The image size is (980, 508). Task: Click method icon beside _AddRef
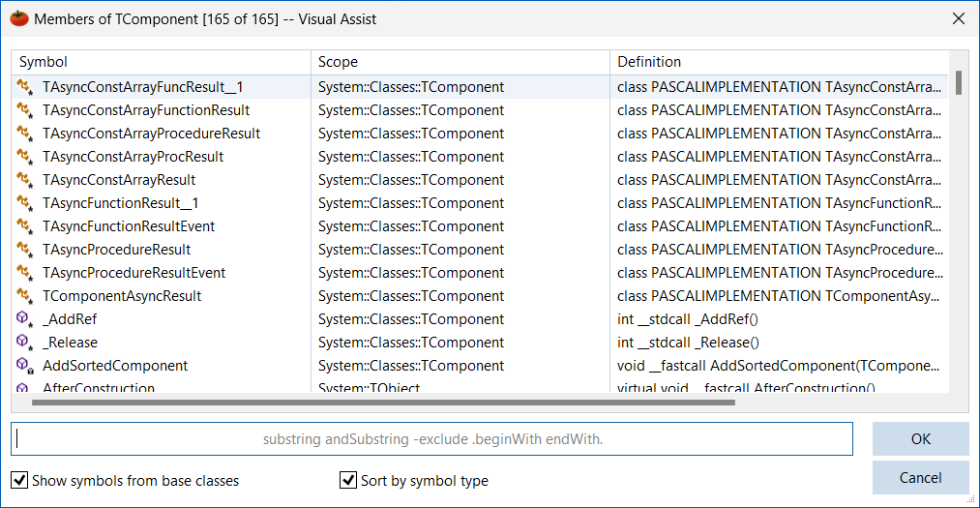click(24, 318)
